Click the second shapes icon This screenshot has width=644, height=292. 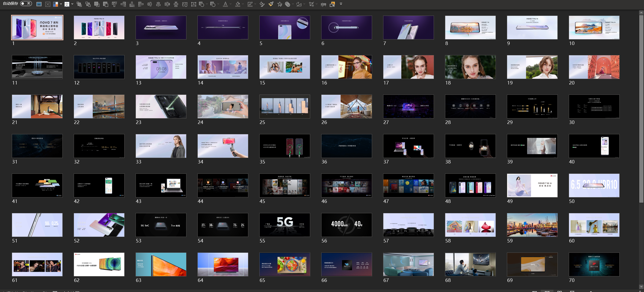(213, 4)
